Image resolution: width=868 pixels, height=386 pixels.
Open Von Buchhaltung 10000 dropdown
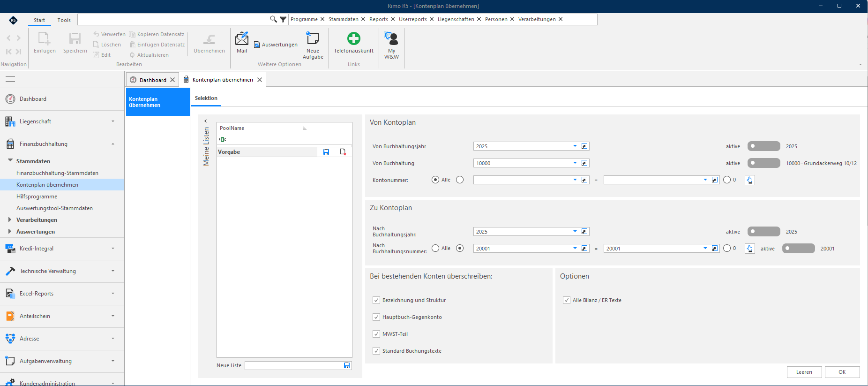(575, 163)
